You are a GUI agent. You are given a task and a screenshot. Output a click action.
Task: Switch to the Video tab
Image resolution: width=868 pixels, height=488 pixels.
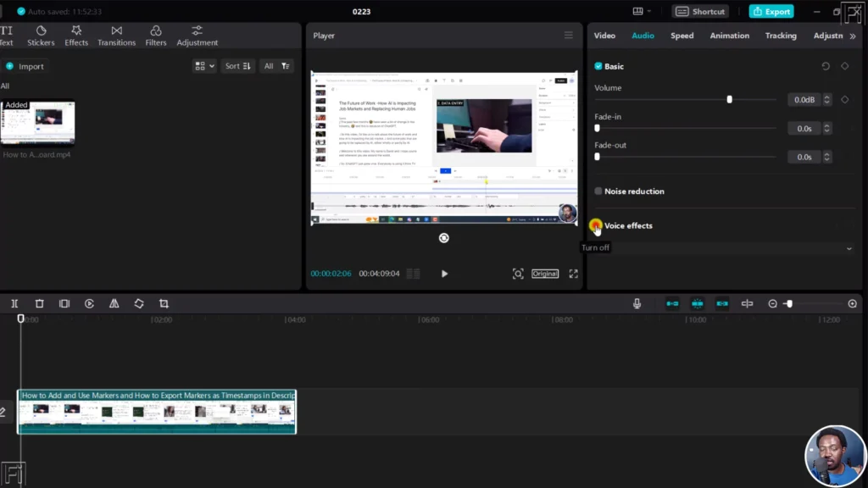[x=604, y=36]
